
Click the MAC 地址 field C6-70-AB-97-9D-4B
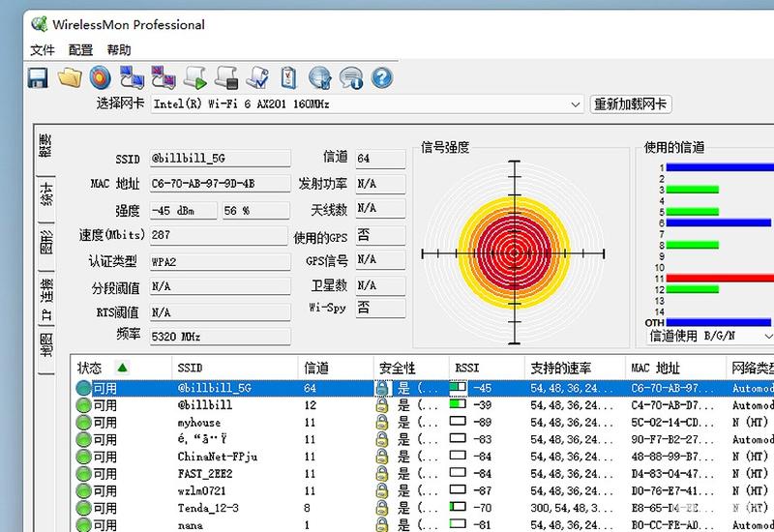pyautogui.click(x=221, y=184)
